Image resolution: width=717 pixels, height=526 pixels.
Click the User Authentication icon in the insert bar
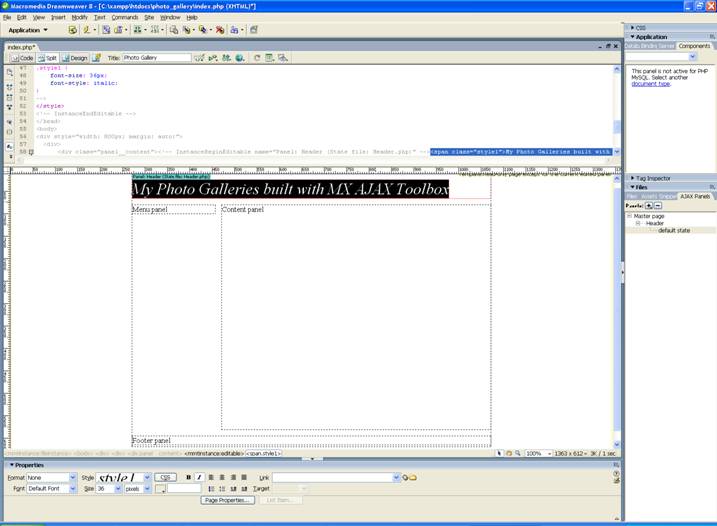(x=234, y=30)
